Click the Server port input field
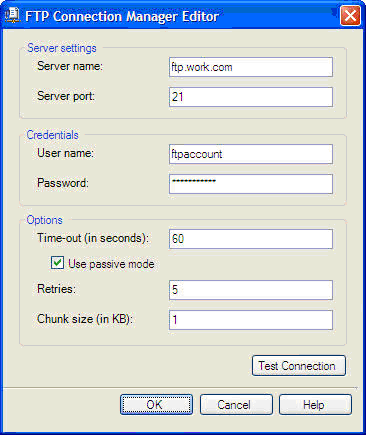The width and height of the screenshot is (366, 435). click(251, 97)
